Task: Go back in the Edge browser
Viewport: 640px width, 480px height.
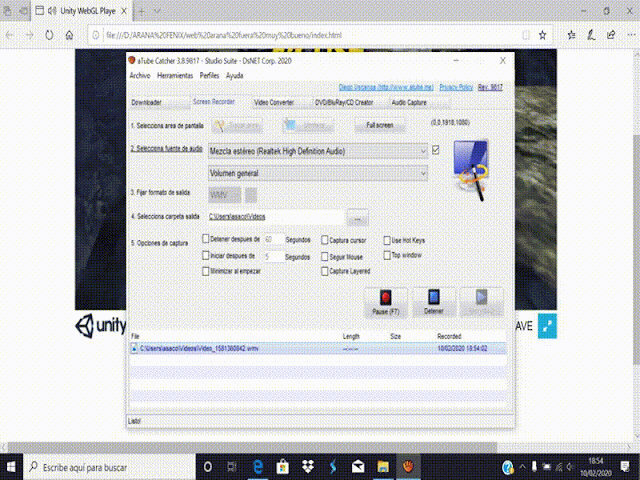Action: click(x=10, y=35)
